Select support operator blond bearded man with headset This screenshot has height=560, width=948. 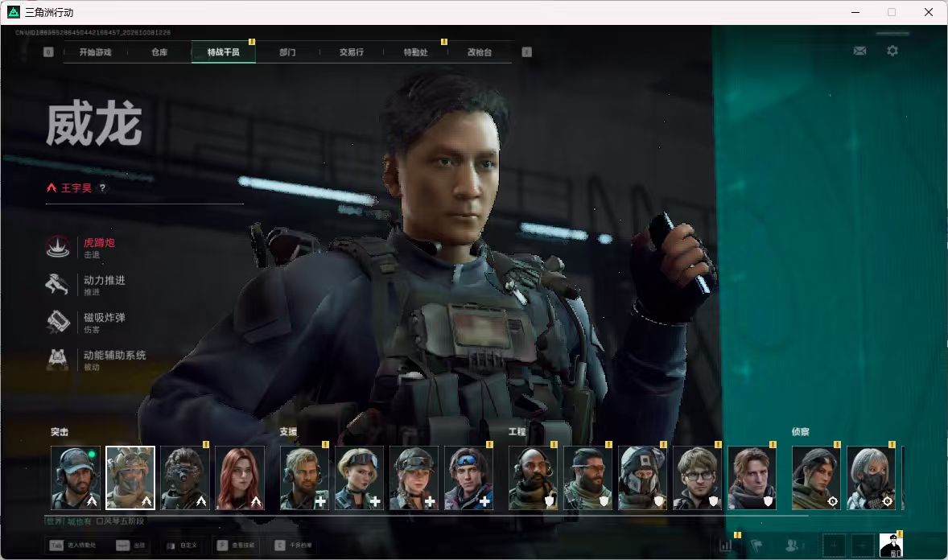305,478
